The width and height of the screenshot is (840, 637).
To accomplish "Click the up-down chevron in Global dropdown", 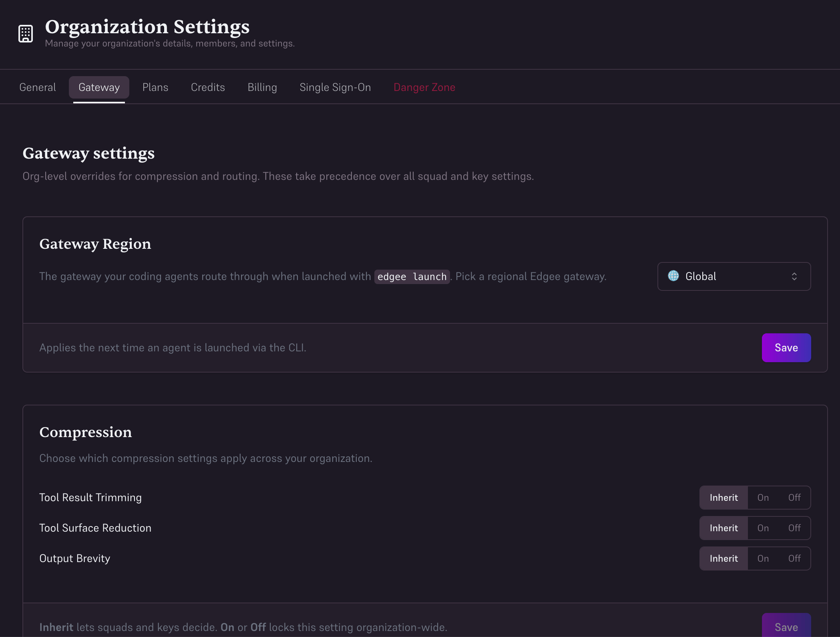I will click(794, 276).
